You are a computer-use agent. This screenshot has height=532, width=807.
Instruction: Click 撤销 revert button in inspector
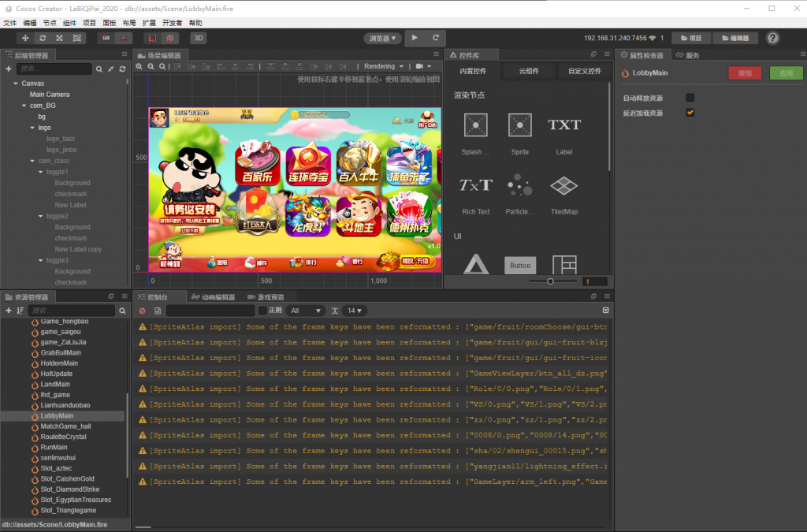[745, 73]
